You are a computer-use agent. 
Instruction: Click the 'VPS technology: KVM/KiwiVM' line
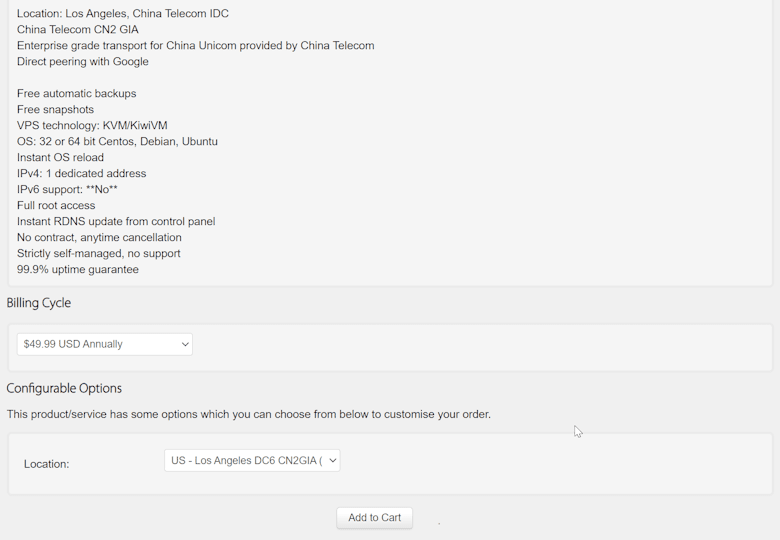pyautogui.click(x=92, y=126)
